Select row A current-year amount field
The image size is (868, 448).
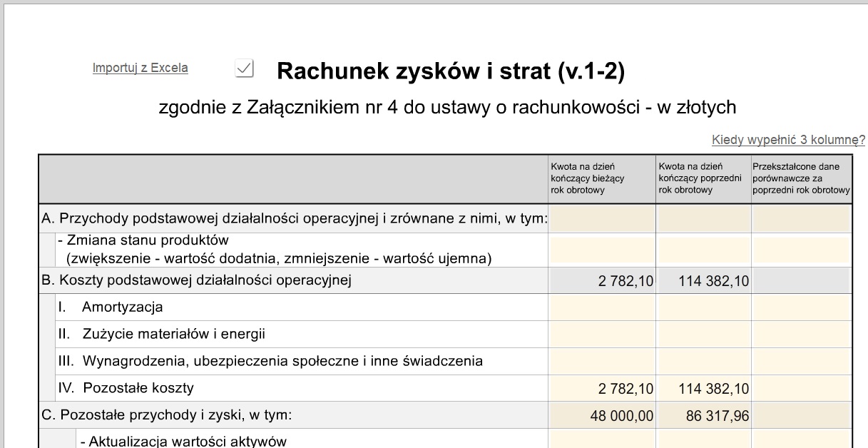[x=602, y=219]
